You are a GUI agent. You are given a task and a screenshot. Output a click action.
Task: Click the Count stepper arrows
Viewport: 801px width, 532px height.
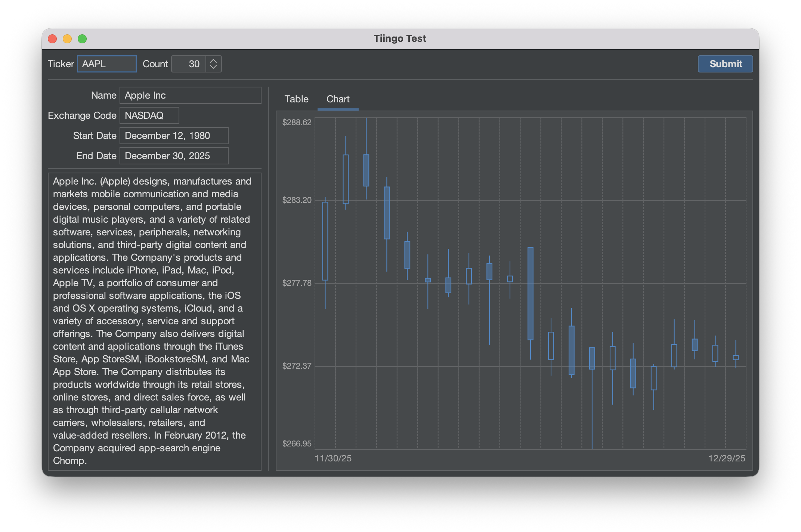(x=213, y=64)
